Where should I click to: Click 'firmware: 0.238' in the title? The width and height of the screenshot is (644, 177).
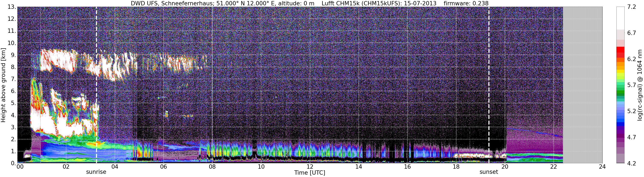[x=466, y=3]
